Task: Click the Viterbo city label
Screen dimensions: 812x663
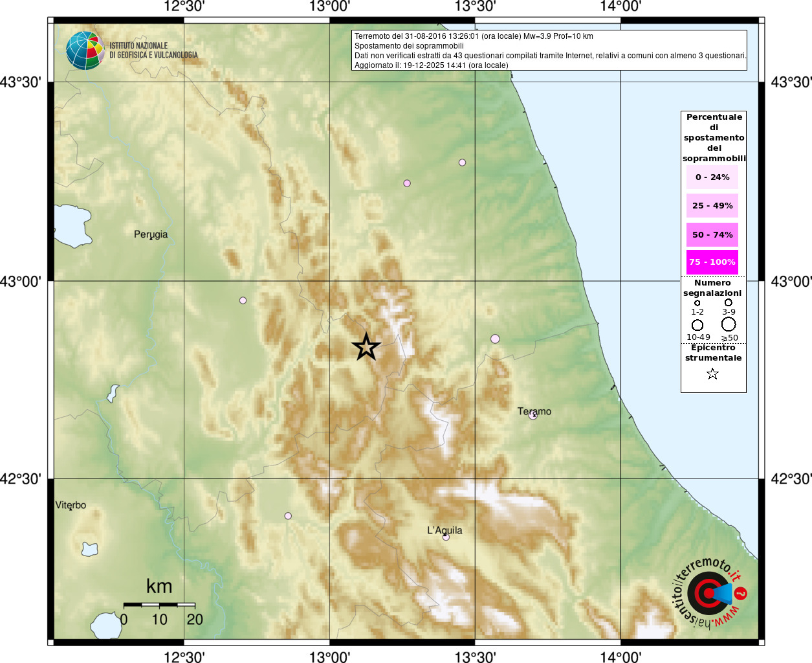Action: point(71,505)
